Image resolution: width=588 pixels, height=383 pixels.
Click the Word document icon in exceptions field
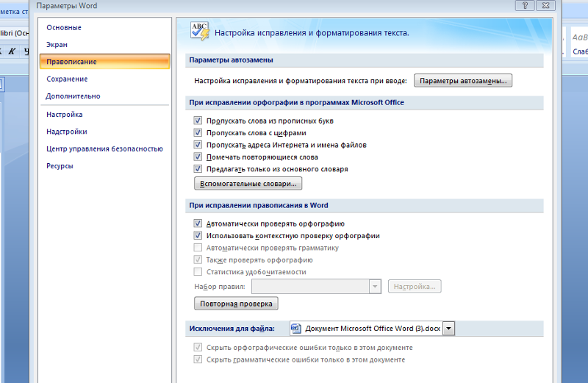pyautogui.click(x=296, y=328)
